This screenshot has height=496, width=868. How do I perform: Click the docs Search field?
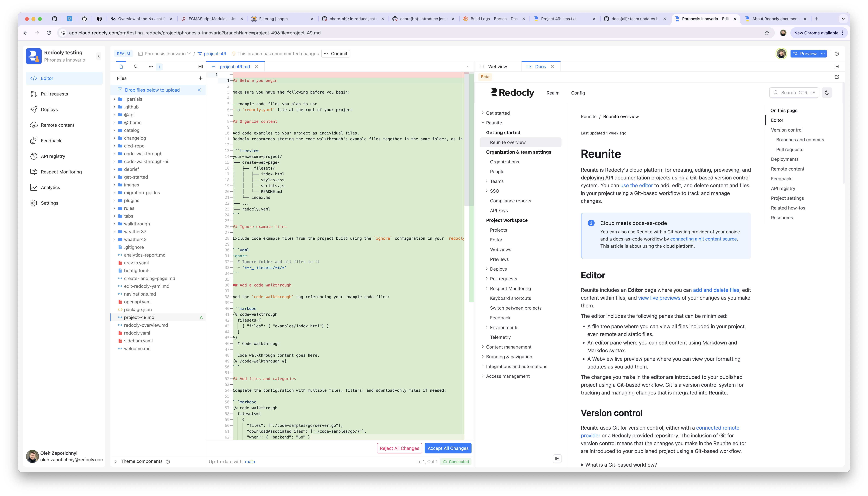click(x=794, y=93)
